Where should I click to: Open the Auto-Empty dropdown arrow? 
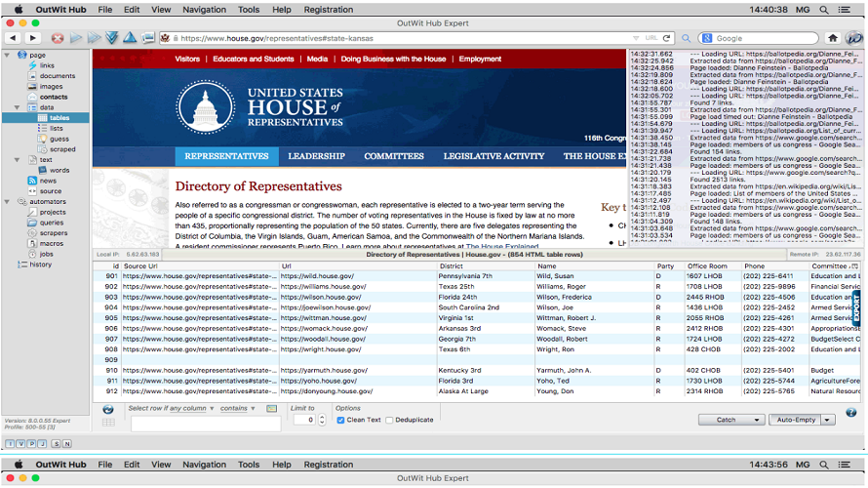click(828, 420)
